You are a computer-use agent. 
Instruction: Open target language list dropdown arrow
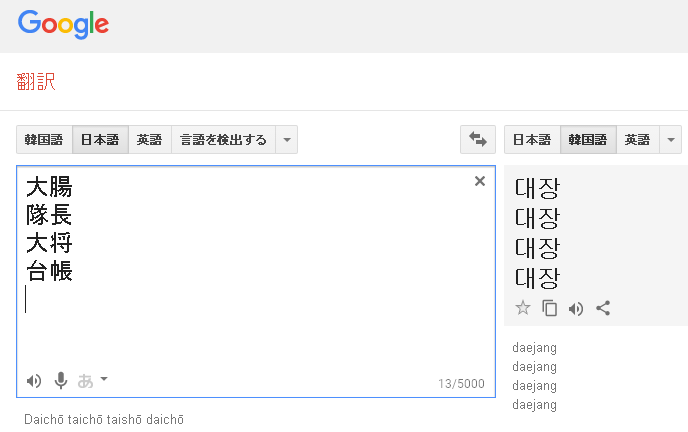coord(669,140)
